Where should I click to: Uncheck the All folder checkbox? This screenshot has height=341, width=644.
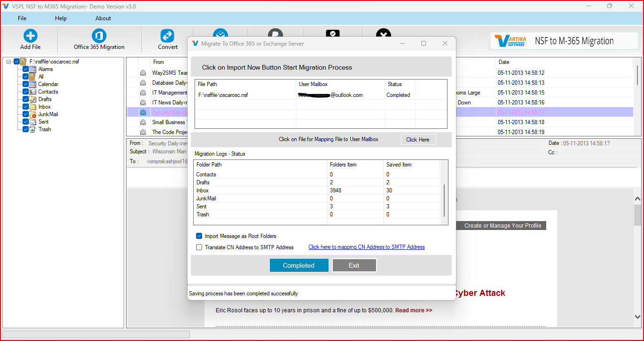[26, 77]
